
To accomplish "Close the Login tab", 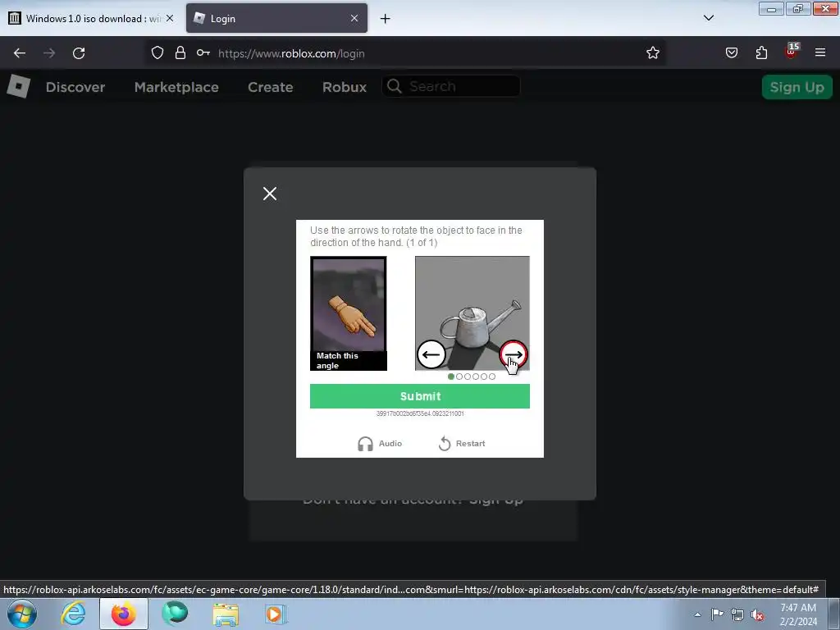I will 354,18.
